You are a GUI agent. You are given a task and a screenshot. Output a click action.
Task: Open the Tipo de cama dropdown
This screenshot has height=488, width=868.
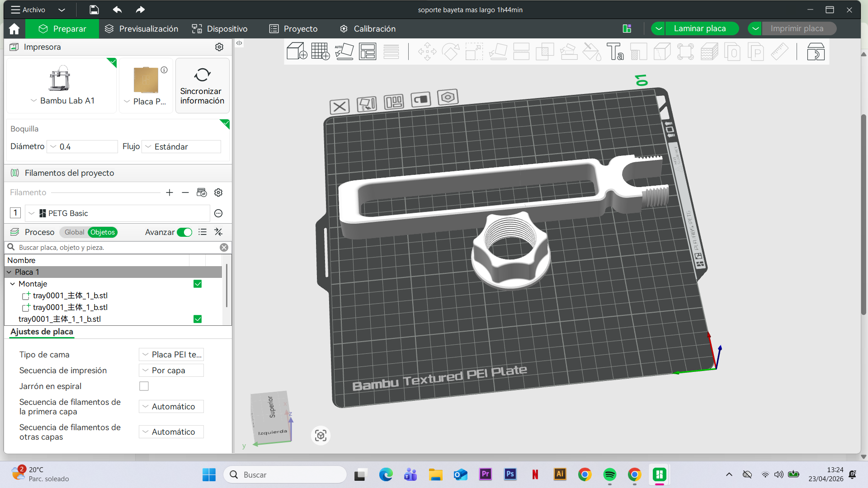[x=171, y=355]
